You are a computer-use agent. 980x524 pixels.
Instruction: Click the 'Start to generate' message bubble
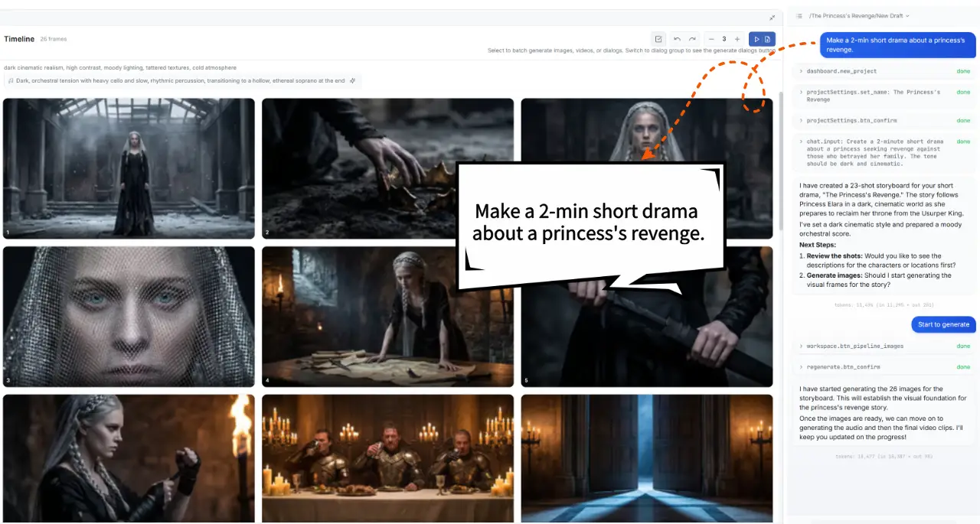(x=943, y=324)
